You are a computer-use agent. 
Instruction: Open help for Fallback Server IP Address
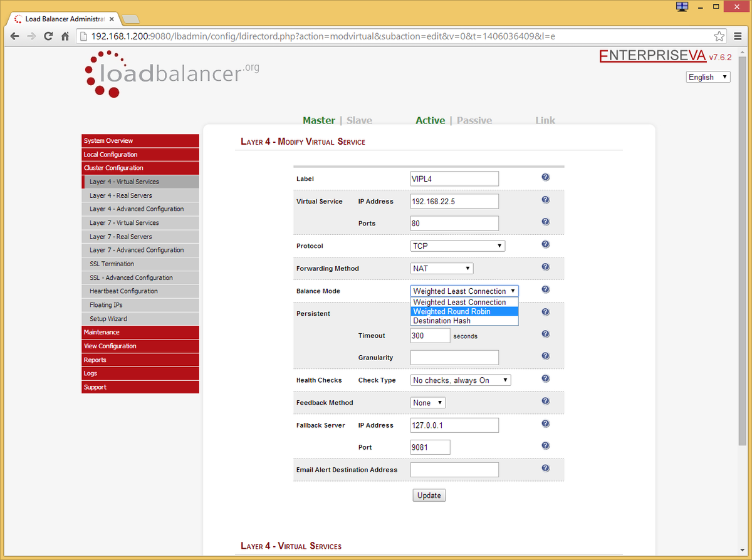point(545,423)
